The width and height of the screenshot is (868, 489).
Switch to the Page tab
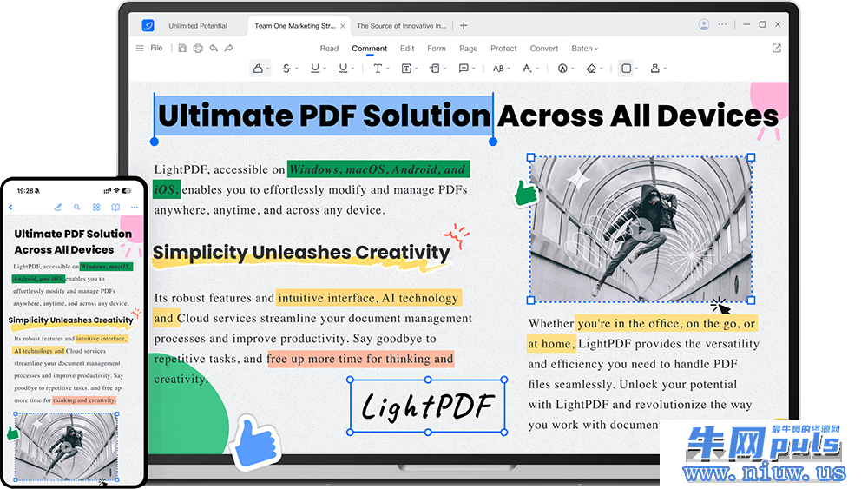469,48
